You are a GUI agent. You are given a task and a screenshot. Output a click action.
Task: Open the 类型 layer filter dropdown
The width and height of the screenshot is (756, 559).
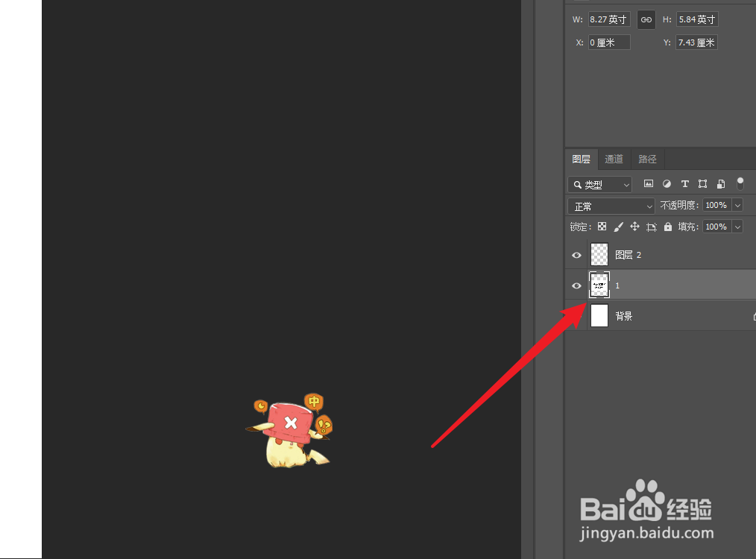599,185
